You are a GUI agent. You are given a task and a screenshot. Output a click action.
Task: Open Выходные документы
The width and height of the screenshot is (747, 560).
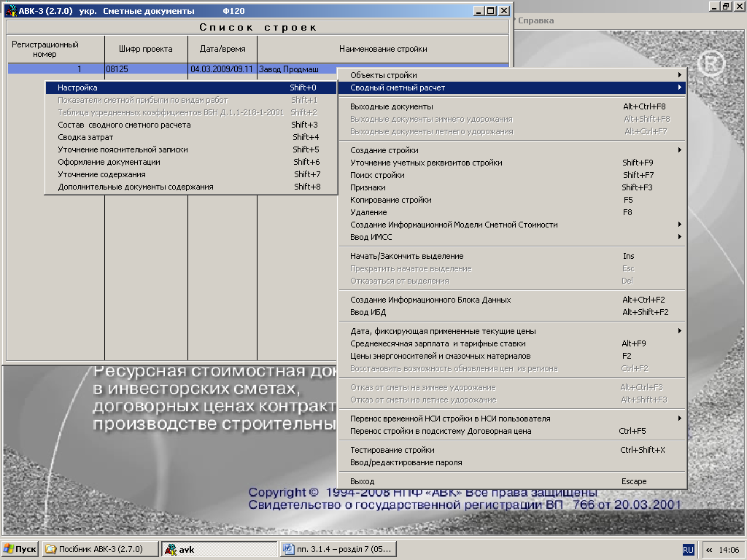(512, 106)
